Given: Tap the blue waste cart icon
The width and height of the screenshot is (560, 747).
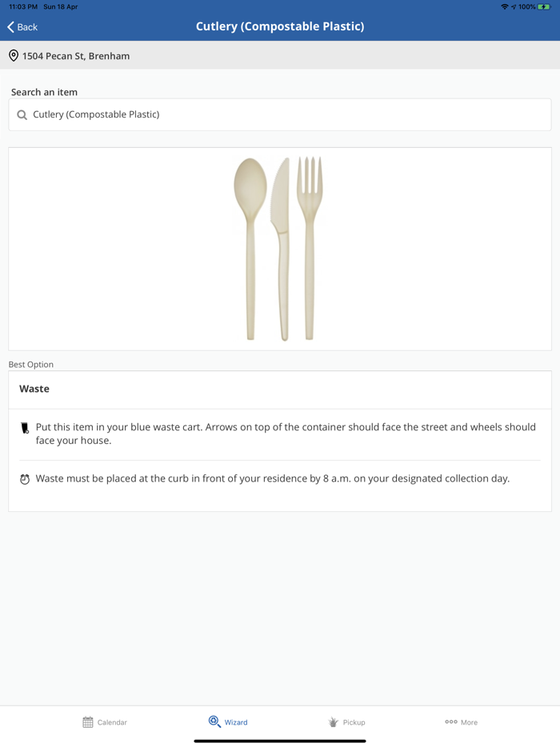Looking at the screenshot, I should coord(25,429).
